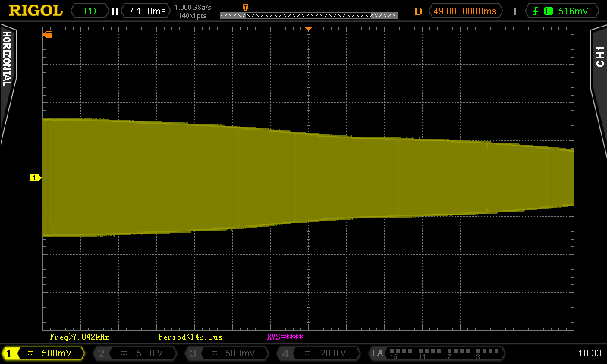Click the rising edge trigger slope icon
Screen dimensions: 607x364
click(536, 11)
